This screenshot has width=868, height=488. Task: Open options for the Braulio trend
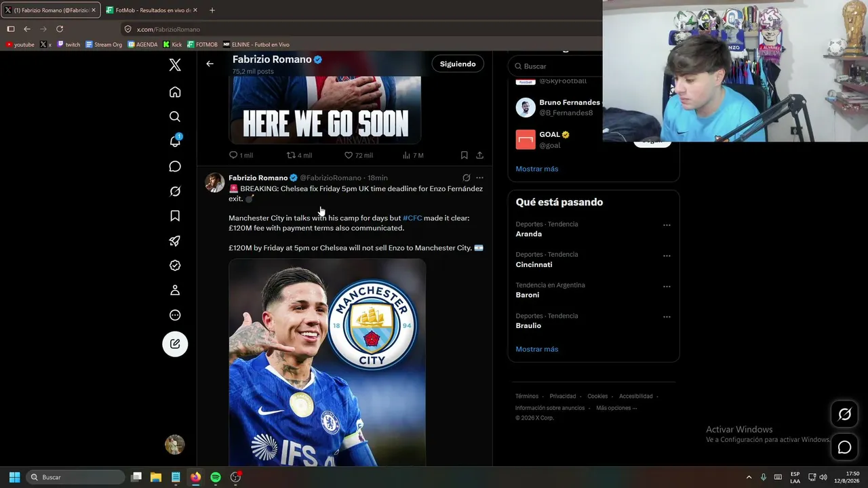[x=667, y=317]
